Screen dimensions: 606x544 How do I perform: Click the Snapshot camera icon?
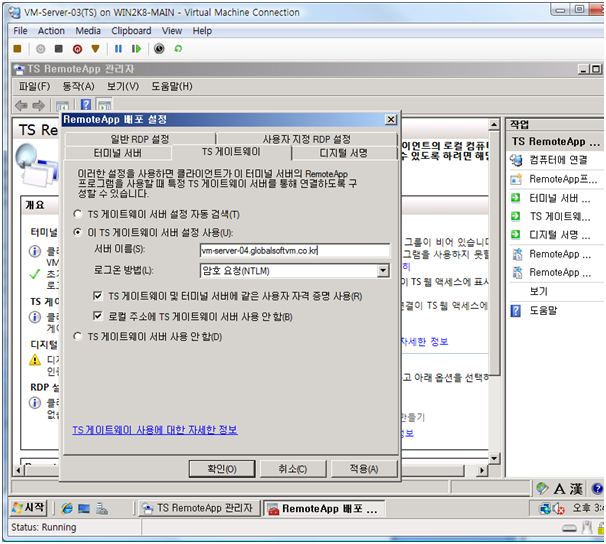coord(159,49)
